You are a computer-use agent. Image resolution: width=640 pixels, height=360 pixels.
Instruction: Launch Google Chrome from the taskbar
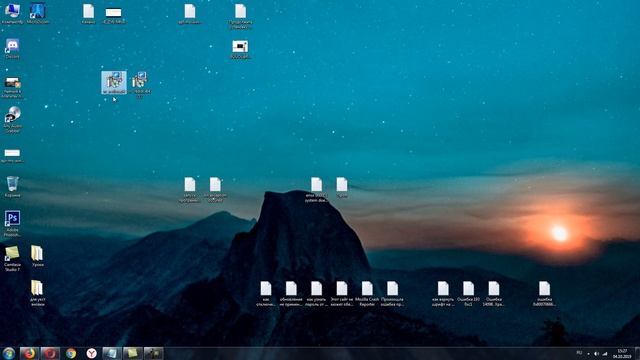point(71,353)
